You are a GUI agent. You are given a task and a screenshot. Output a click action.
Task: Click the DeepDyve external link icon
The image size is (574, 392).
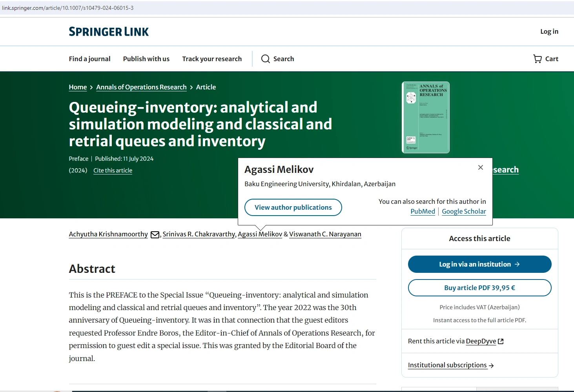point(501,341)
